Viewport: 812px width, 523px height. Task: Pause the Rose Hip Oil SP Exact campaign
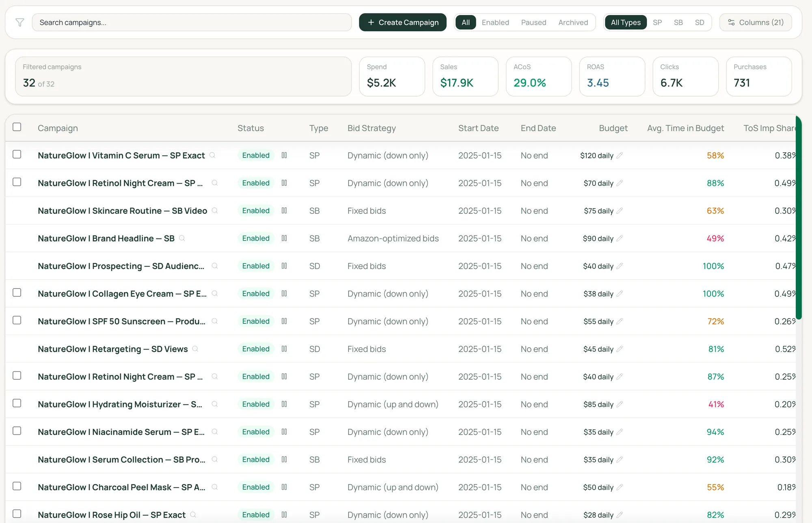point(284,515)
